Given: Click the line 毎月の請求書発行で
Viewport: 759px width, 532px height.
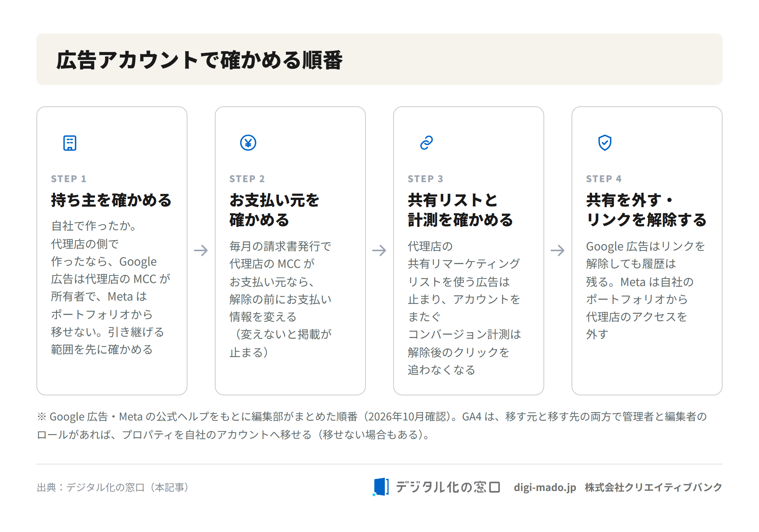Looking at the screenshot, I should pyautogui.click(x=280, y=246).
